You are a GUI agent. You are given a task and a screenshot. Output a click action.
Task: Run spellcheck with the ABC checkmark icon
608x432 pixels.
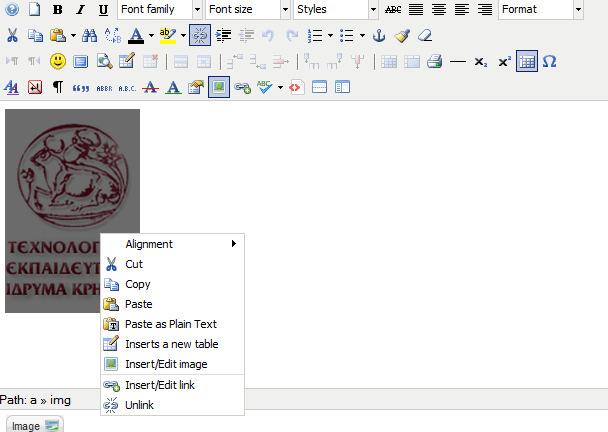click(x=265, y=87)
